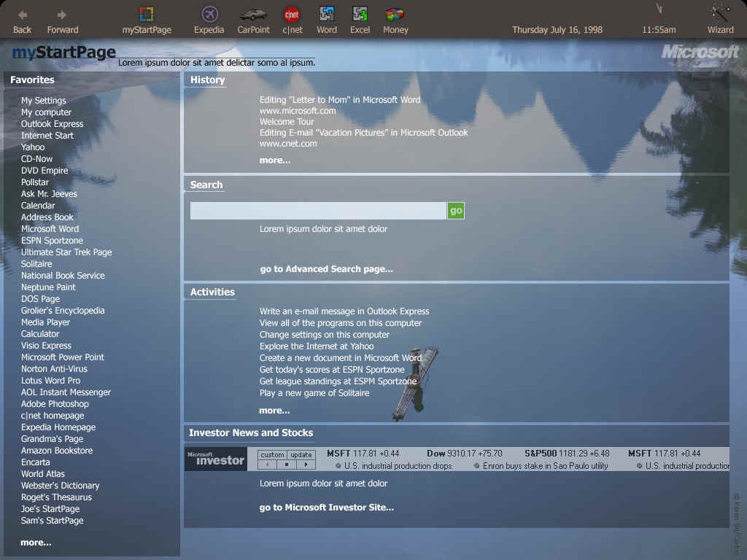Click Enron buys stake in Sao Paulo headline

(x=544, y=466)
